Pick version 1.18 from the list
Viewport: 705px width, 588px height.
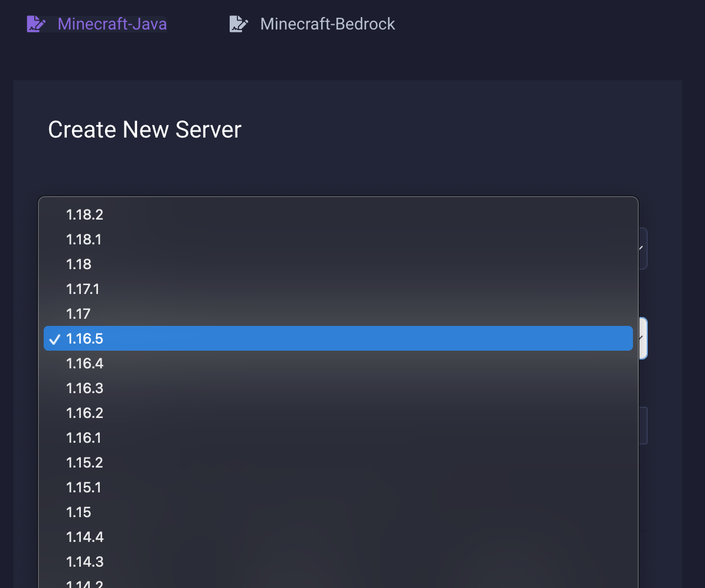(79, 264)
